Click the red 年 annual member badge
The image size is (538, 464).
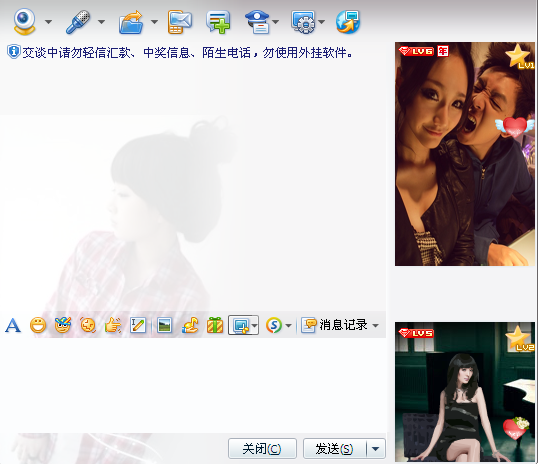[443, 51]
